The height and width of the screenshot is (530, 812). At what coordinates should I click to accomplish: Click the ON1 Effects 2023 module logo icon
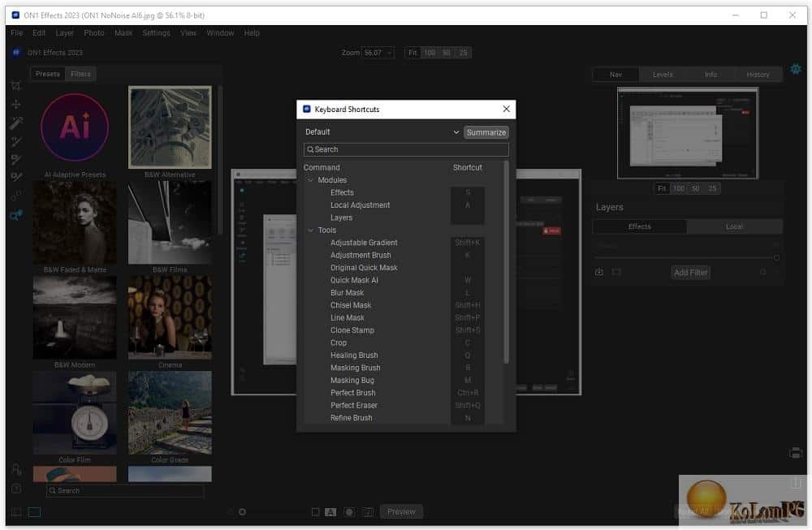point(16,52)
